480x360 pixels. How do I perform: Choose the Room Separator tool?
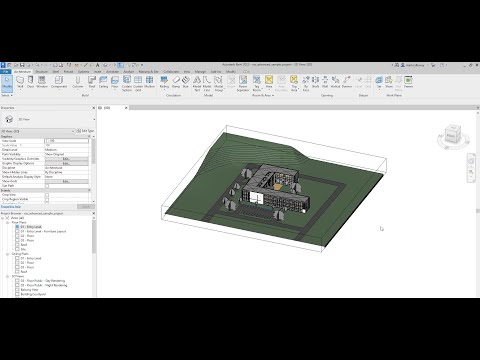coord(243,83)
